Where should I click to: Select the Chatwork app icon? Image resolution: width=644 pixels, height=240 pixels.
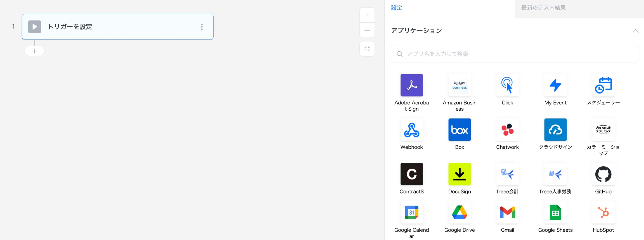[507, 130]
